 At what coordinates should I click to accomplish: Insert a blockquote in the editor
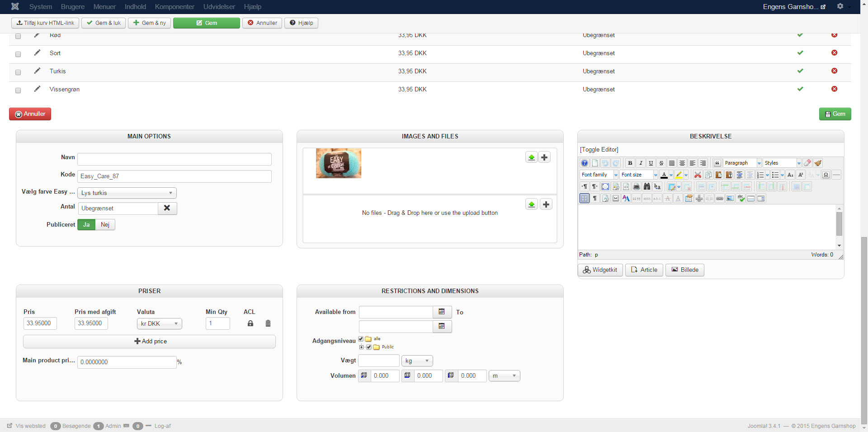tap(717, 163)
